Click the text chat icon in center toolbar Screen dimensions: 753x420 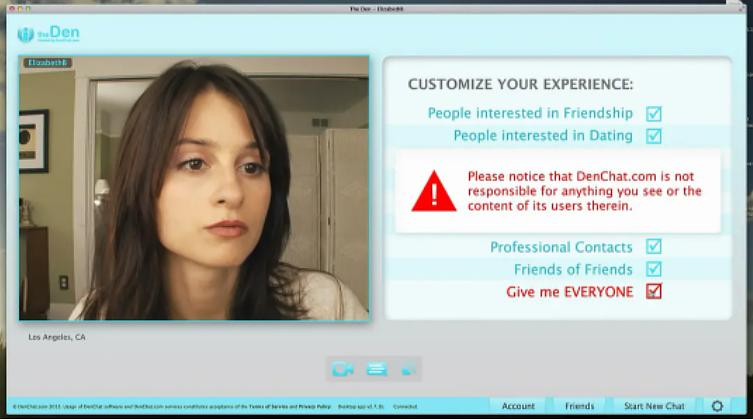point(376,370)
